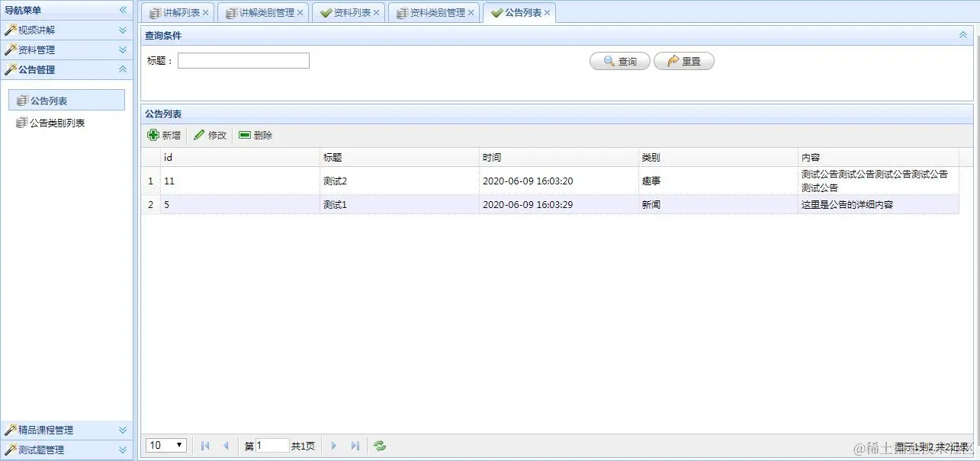Click the 删除 delete button
This screenshot has height=461, width=980.
pos(256,135)
